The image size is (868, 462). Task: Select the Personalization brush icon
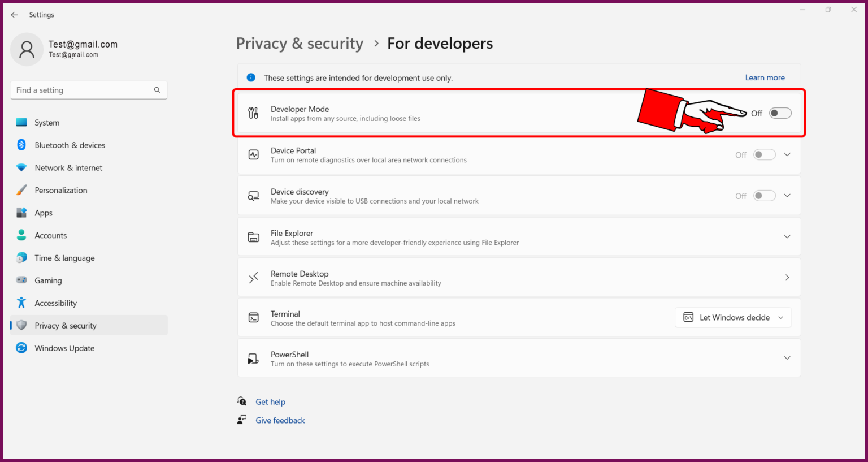(21, 190)
